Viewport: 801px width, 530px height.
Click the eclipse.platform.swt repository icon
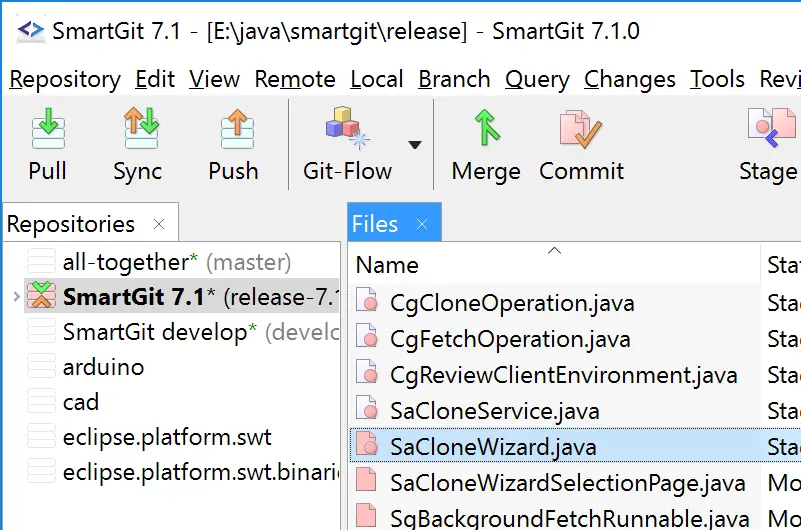pos(41,436)
